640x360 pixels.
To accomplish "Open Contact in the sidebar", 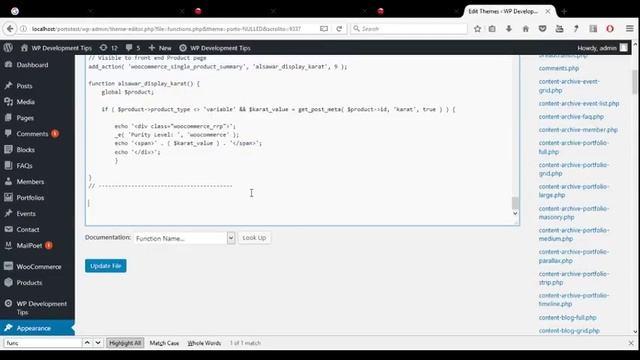I will click(x=28, y=229).
